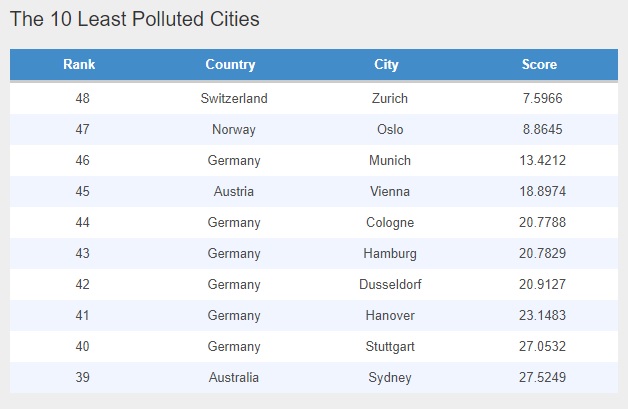Click the Cologne city cell
The width and height of the screenshot is (628, 409).
(390, 223)
